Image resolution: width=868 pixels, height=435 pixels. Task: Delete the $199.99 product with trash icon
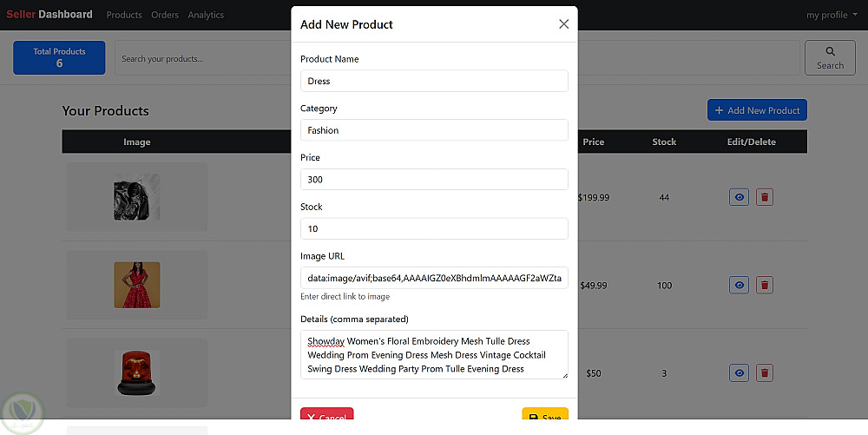765,197
